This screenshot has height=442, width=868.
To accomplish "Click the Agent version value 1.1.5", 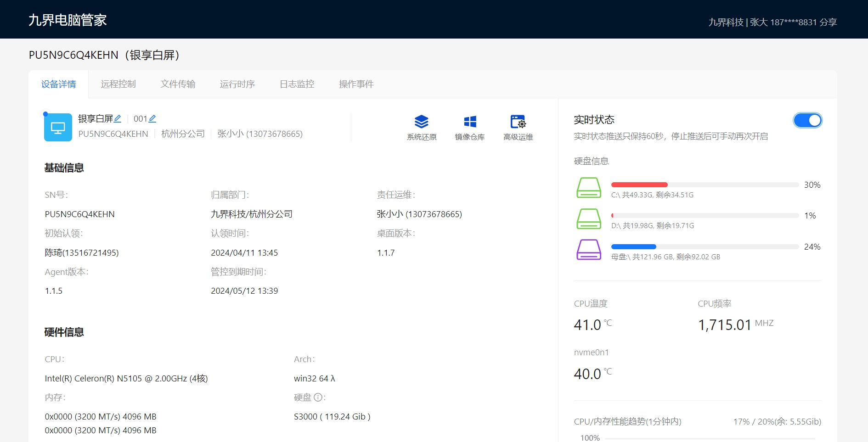I will point(54,291).
